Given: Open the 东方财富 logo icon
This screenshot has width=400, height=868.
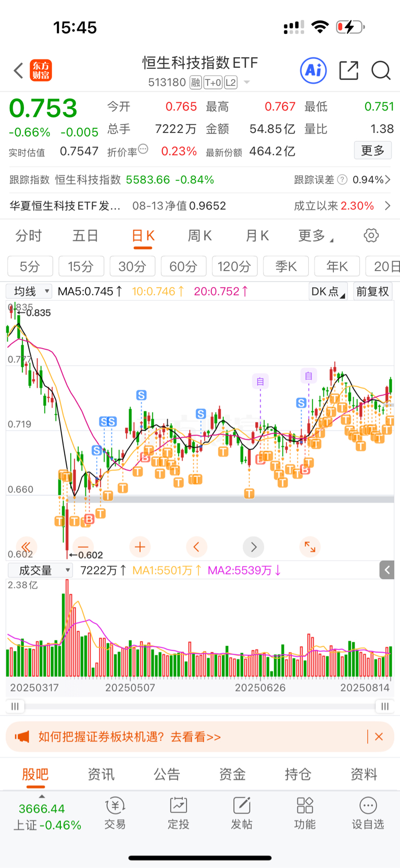Looking at the screenshot, I should 41,70.
